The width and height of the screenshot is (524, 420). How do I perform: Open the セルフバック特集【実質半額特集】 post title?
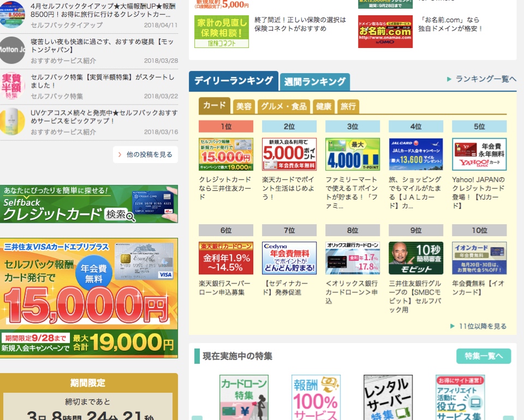[103, 81]
